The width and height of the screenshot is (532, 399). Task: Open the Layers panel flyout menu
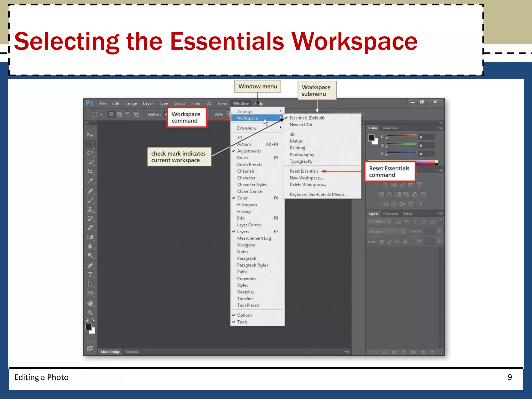441,214
